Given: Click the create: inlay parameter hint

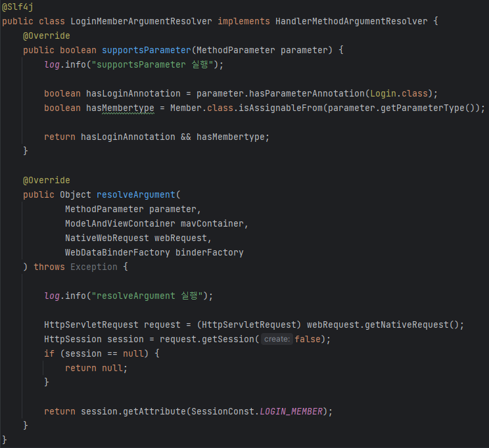Looking at the screenshot, I should point(277,339).
